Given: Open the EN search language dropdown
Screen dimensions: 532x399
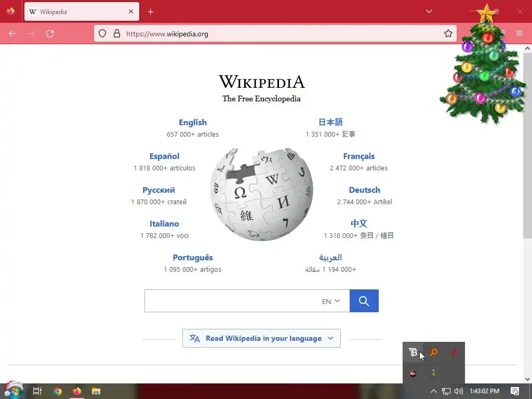Looking at the screenshot, I should click(x=331, y=301).
